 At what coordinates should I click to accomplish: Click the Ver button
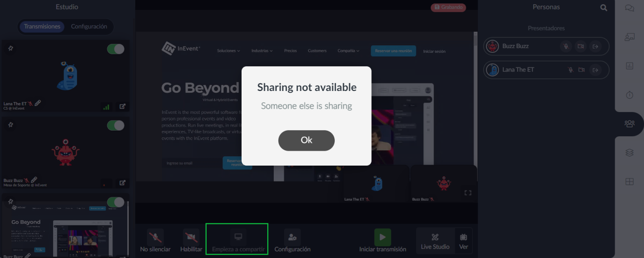(464, 241)
